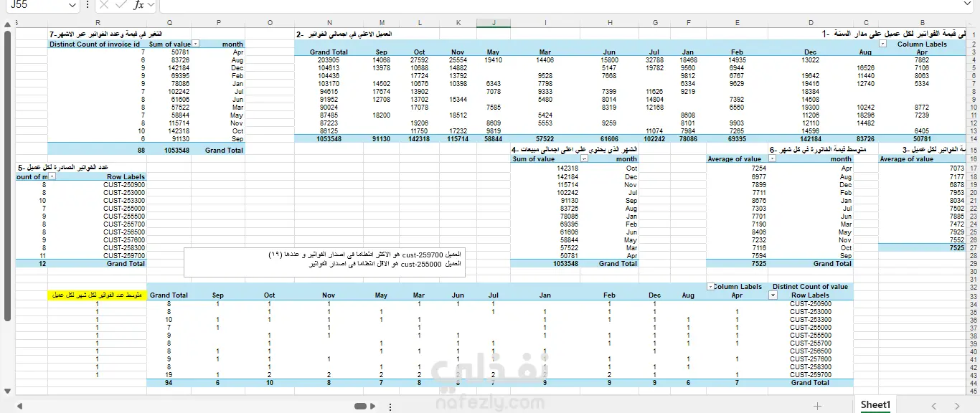Click the horizontal scrollbar left arrow
Screen dimensions: 980x413
pos(19,406)
